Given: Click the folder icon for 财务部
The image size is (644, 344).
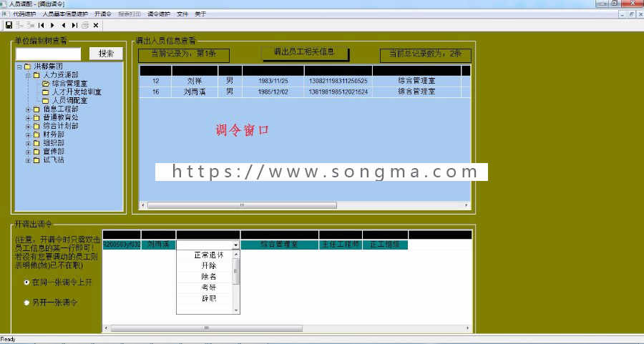Looking at the screenshot, I should 36,134.
